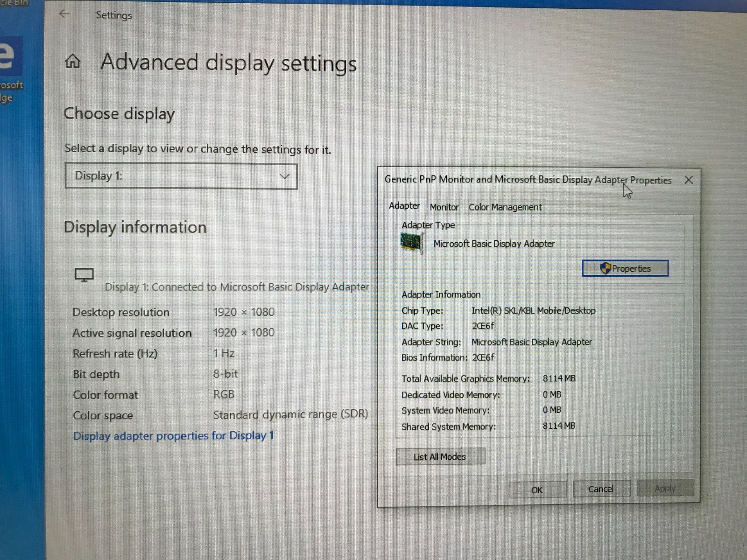This screenshot has width=747, height=560.
Task: Click the Chip Type Intel(R) SKL/KBL value
Action: (534, 310)
